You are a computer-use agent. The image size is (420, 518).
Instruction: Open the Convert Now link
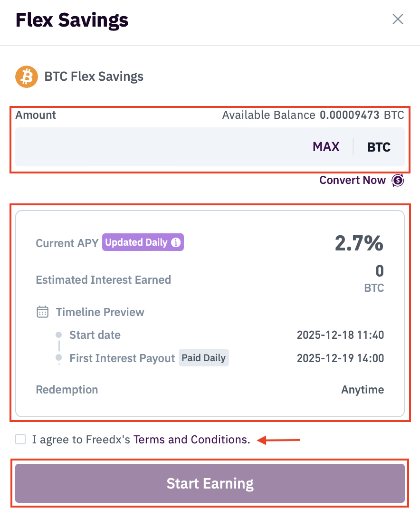click(x=353, y=180)
